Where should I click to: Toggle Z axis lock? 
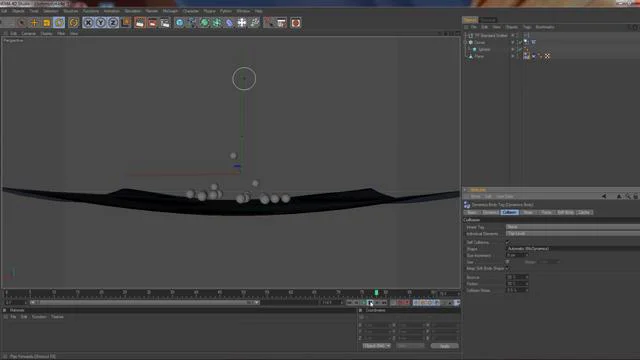(113, 23)
